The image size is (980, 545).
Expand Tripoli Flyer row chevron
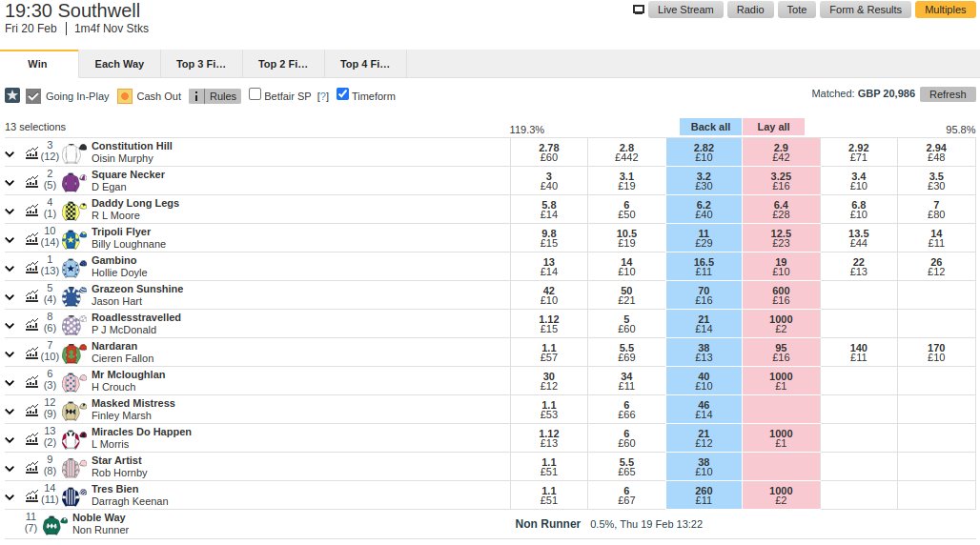[10, 239]
